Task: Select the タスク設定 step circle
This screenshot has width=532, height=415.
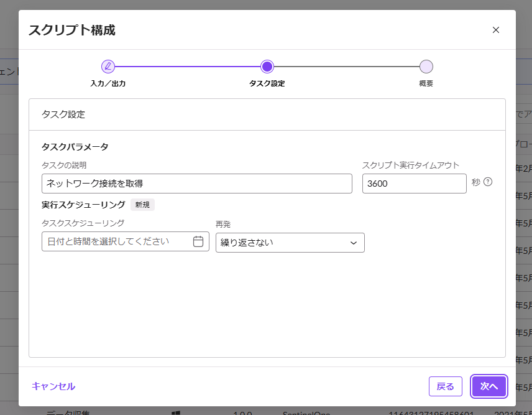Action: click(x=267, y=67)
